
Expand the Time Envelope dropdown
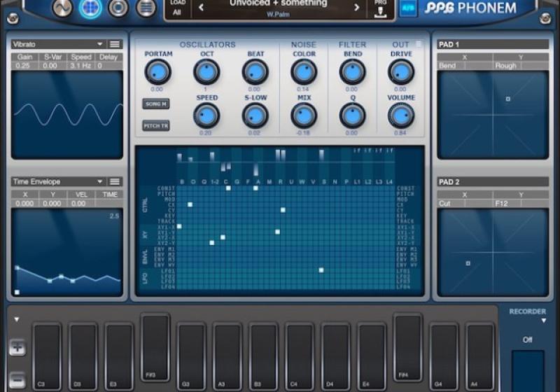pos(100,181)
